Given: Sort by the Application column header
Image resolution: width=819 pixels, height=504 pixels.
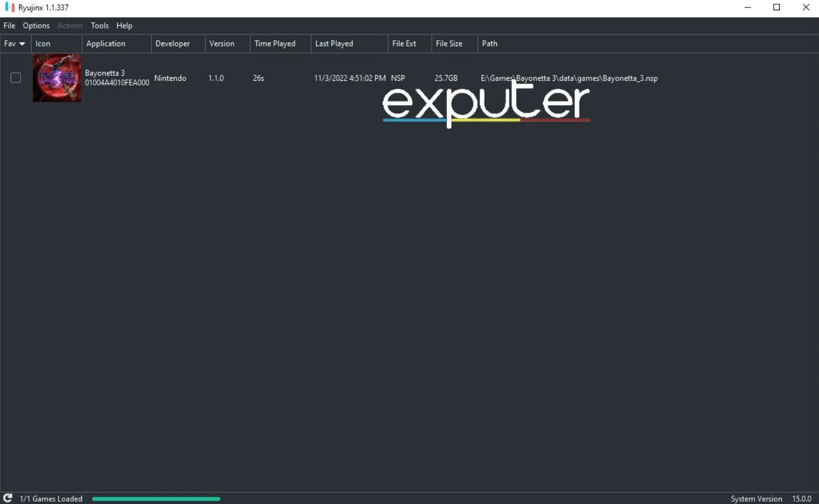Looking at the screenshot, I should (x=117, y=43).
